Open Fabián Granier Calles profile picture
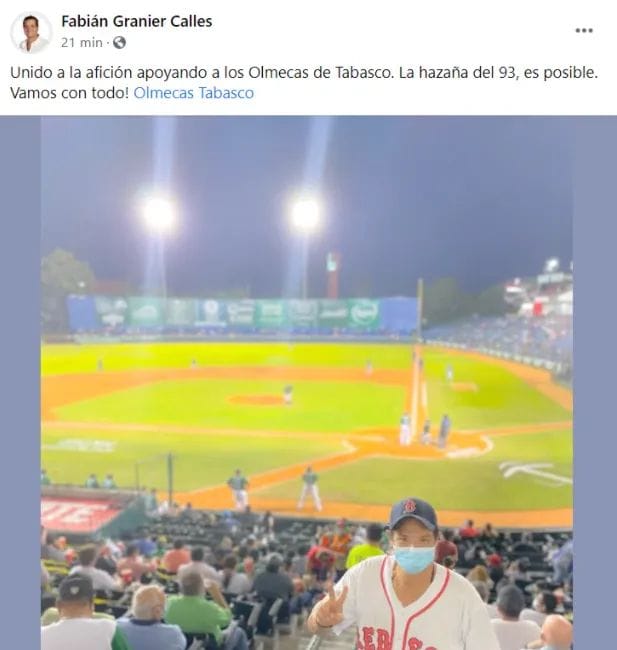The height and width of the screenshot is (650, 617). pos(31,32)
